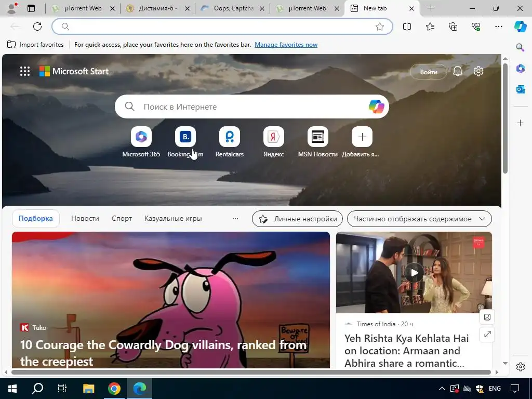Open the Microsoft Start app launcher grid
This screenshot has width=532, height=399.
point(25,71)
